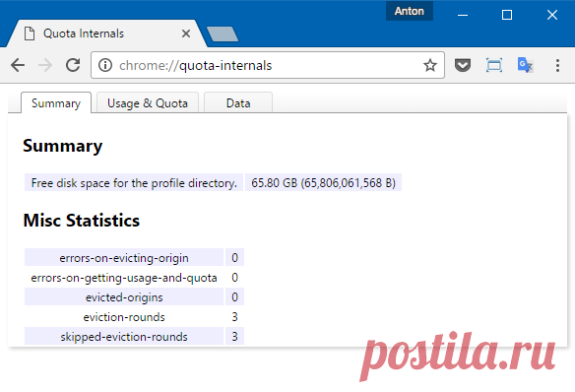The height and width of the screenshot is (392, 575).
Task: Close the Quota Internals tab
Action: (186, 33)
